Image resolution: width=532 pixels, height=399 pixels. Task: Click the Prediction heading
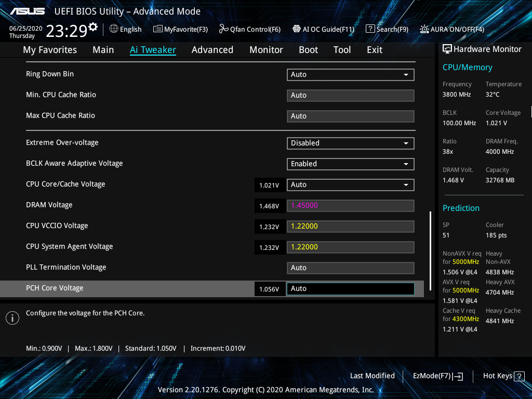pos(461,208)
